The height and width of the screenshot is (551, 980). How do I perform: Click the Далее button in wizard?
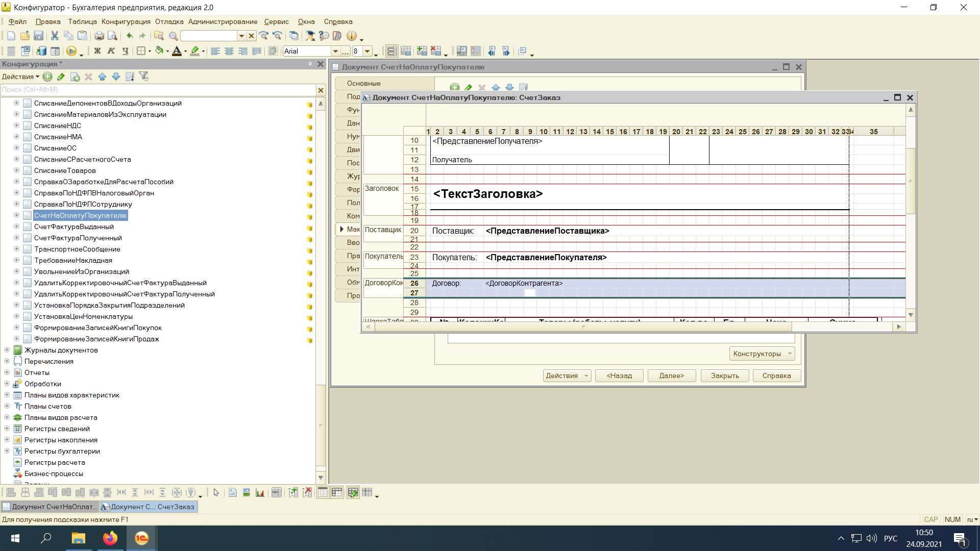tap(671, 375)
